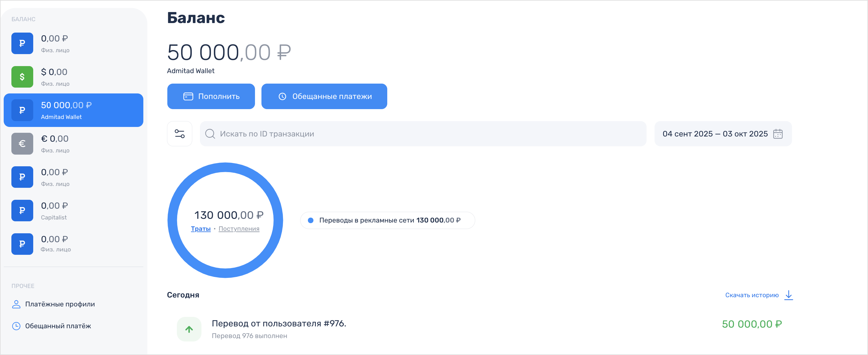Click the Обещанные платежи button
The height and width of the screenshot is (355, 868).
(324, 96)
